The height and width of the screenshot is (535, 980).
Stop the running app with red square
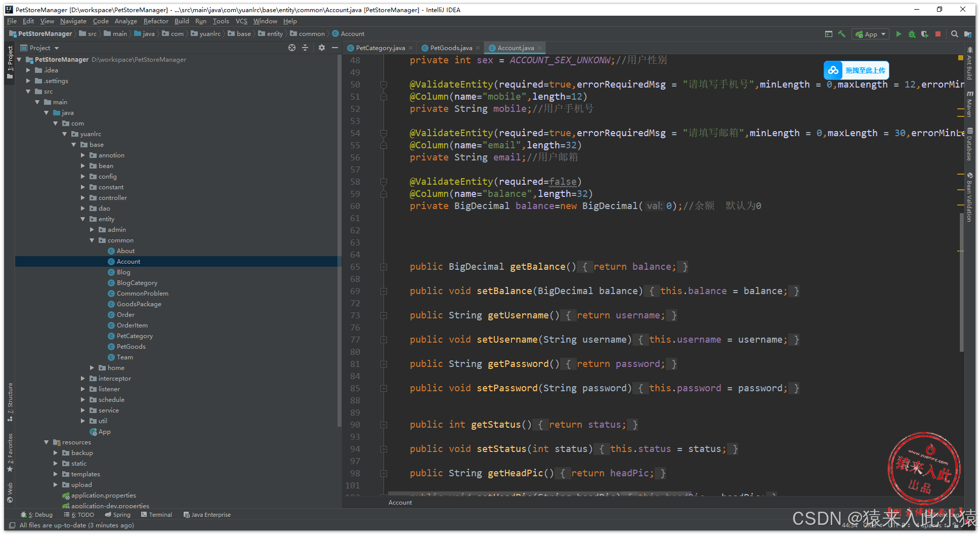pyautogui.click(x=938, y=34)
